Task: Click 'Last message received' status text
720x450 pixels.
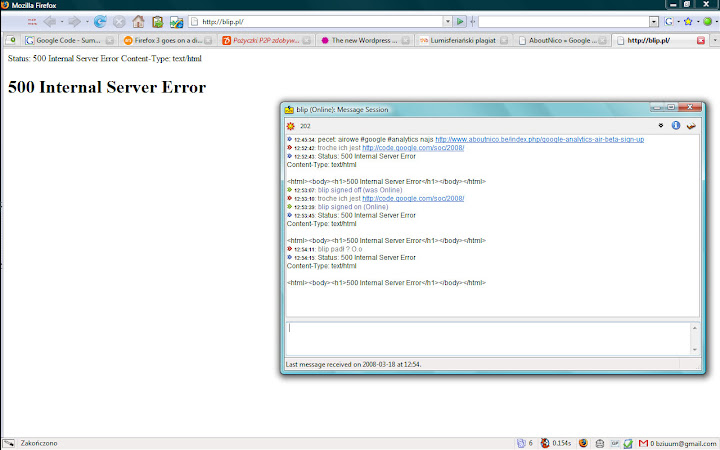Action: (x=354, y=365)
